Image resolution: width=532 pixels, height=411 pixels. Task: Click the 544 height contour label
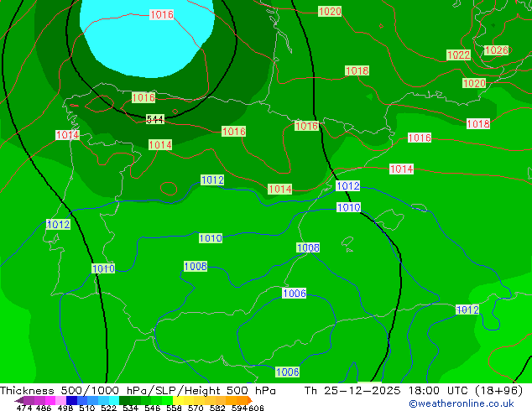(155, 119)
